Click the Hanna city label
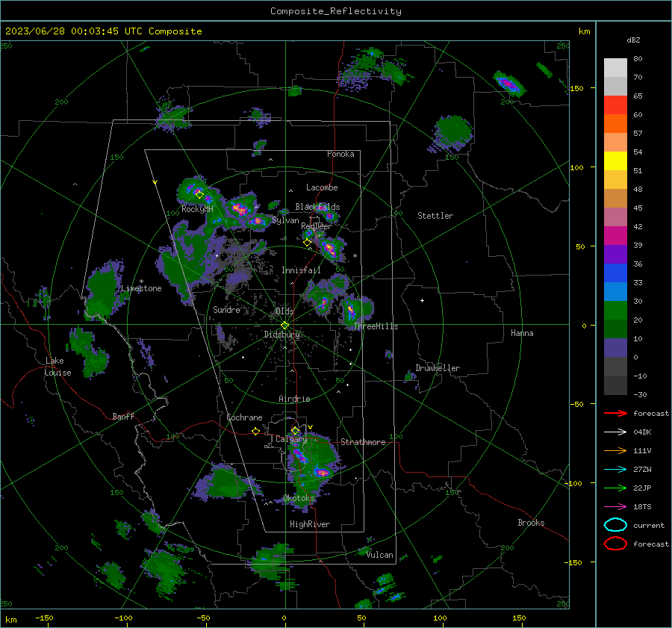 (x=522, y=333)
